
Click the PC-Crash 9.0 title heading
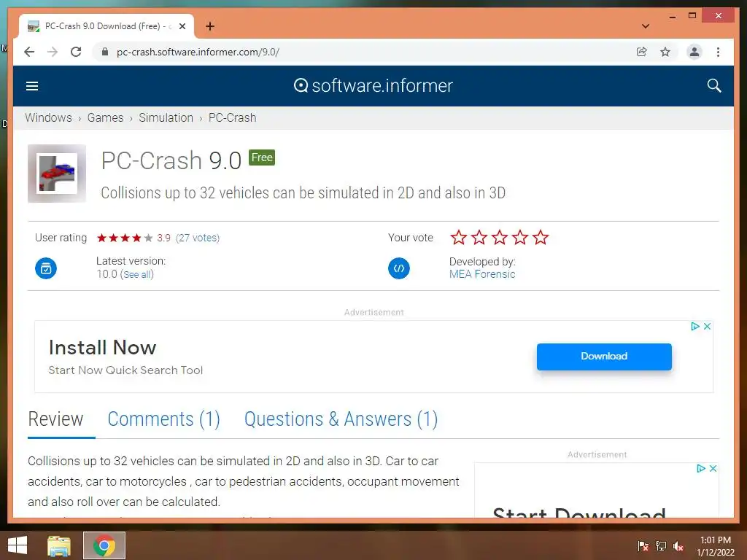[x=171, y=160]
